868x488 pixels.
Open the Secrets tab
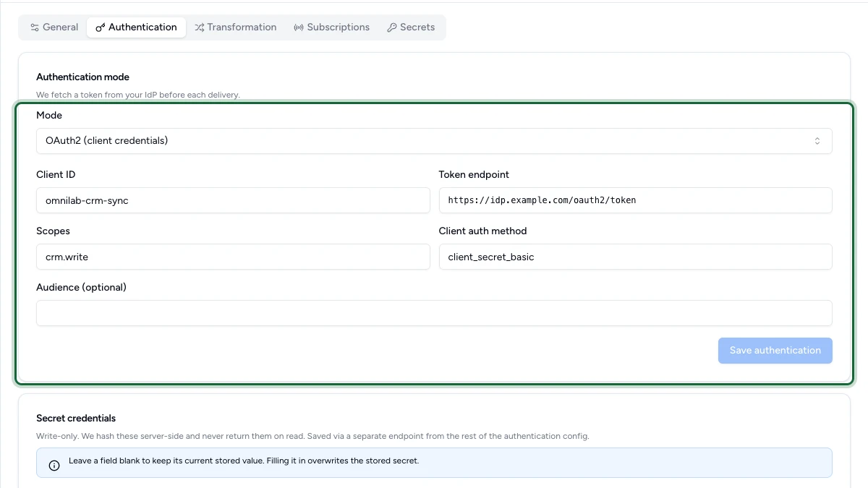coord(411,27)
